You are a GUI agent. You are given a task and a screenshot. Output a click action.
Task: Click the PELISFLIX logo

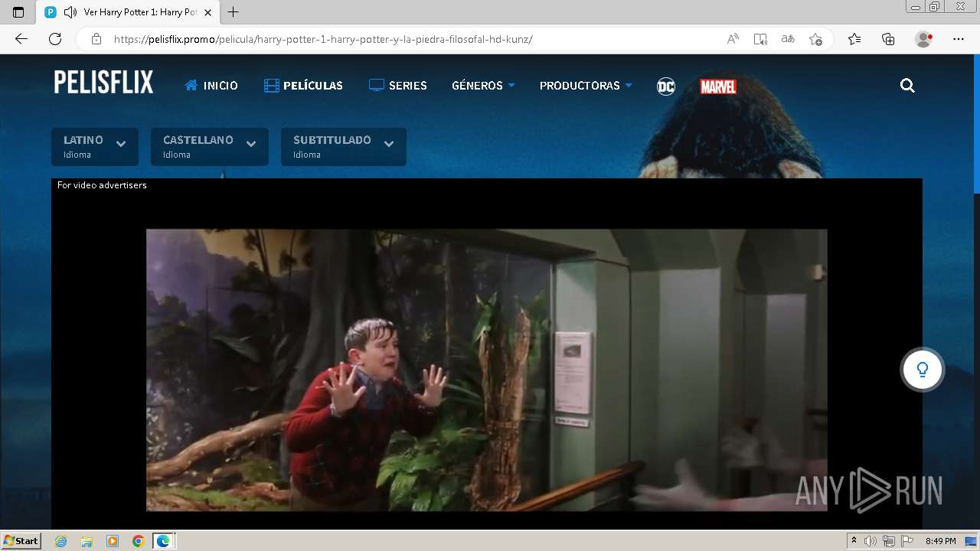pyautogui.click(x=103, y=83)
